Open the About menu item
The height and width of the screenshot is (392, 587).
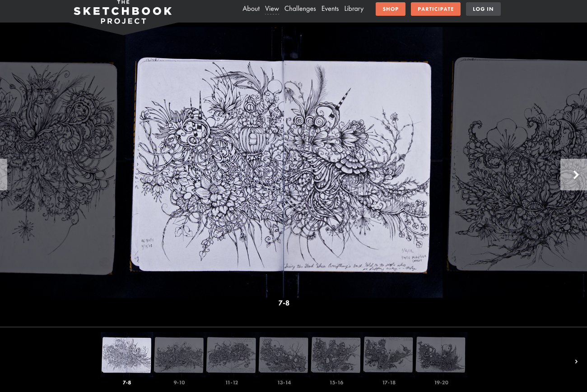251,9
